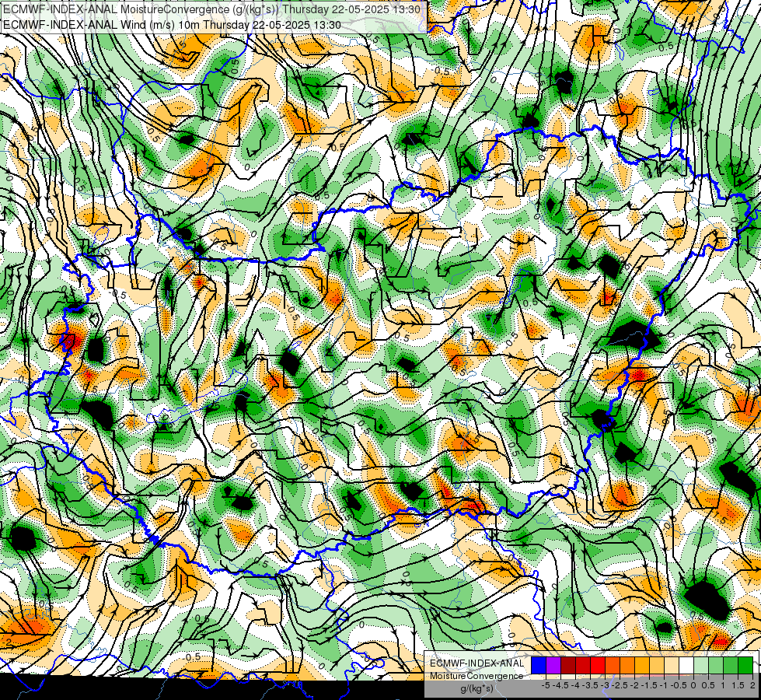Click the dark green swatch between 1.5 and 2
The height and width of the screenshot is (700, 761).
pos(745,665)
